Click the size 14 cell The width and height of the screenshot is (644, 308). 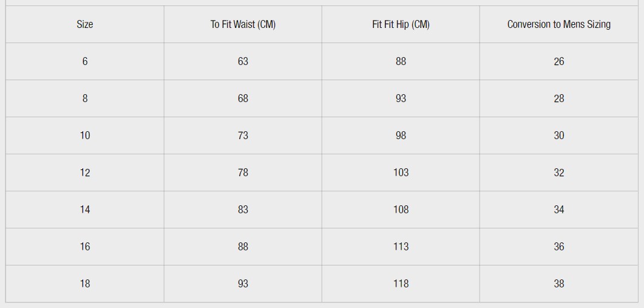tap(84, 210)
